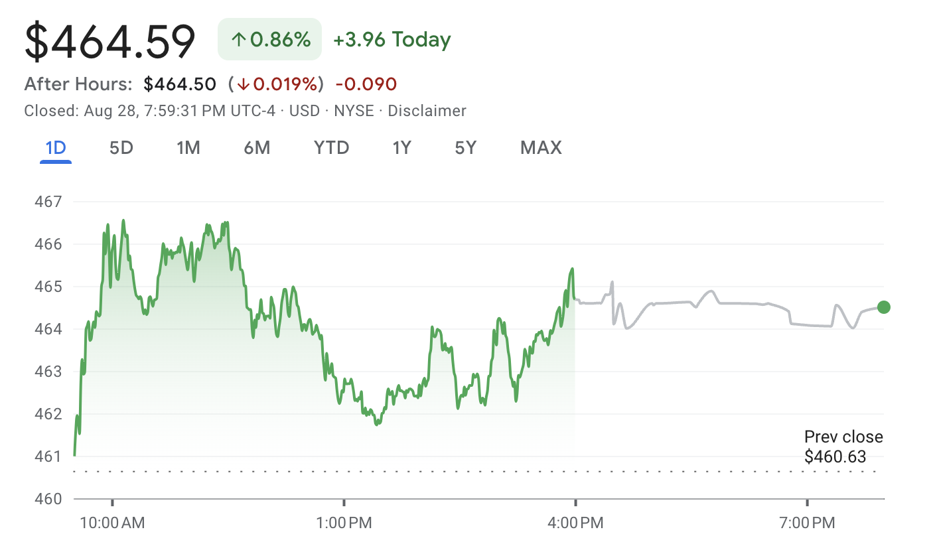Image resolution: width=933 pixels, height=560 pixels.
Task: Switch to the 5D chart tab
Action: click(121, 147)
